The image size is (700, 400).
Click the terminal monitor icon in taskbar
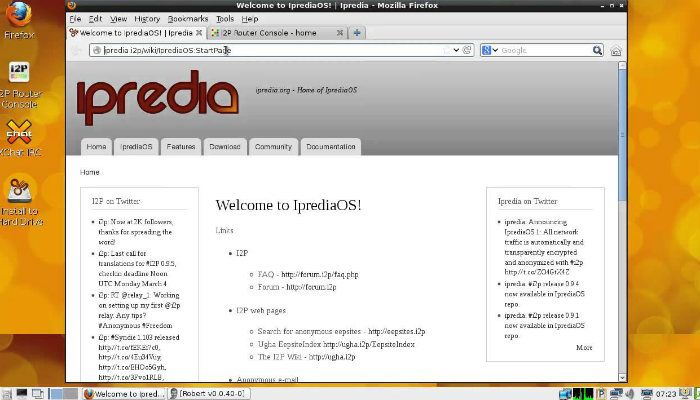click(x=21, y=394)
